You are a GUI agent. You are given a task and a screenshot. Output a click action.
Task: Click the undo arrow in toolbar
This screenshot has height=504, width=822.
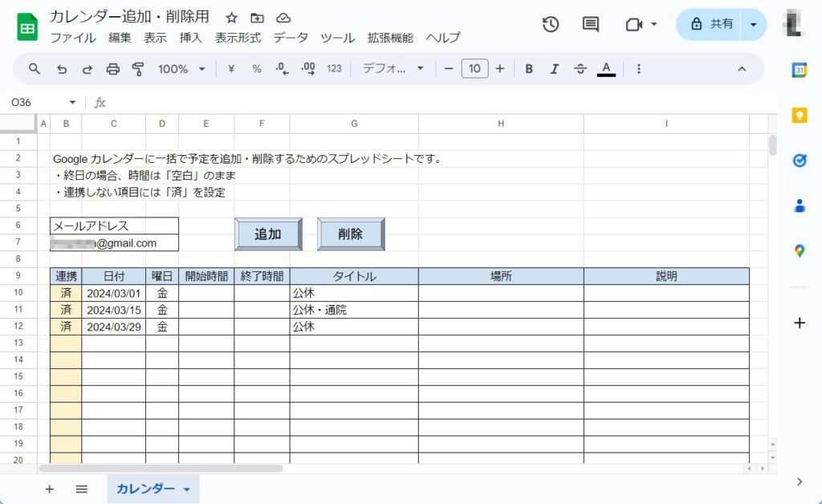[x=62, y=69]
